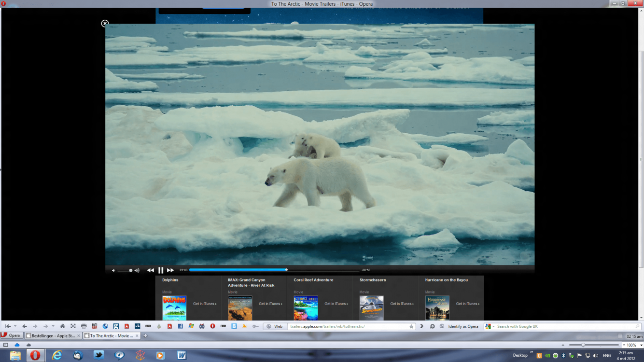This screenshot has height=362, width=644.
Task: Open the red Opera bookmark icon
Action: 212,326
